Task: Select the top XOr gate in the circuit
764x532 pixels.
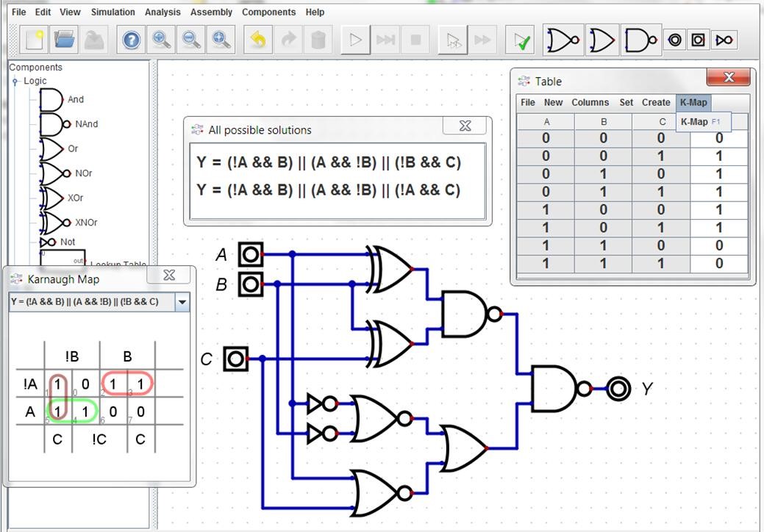Action: click(390, 269)
